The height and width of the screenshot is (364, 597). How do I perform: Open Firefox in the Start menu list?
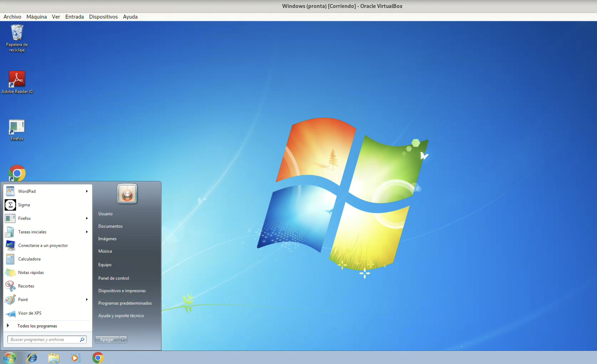pyautogui.click(x=48, y=218)
